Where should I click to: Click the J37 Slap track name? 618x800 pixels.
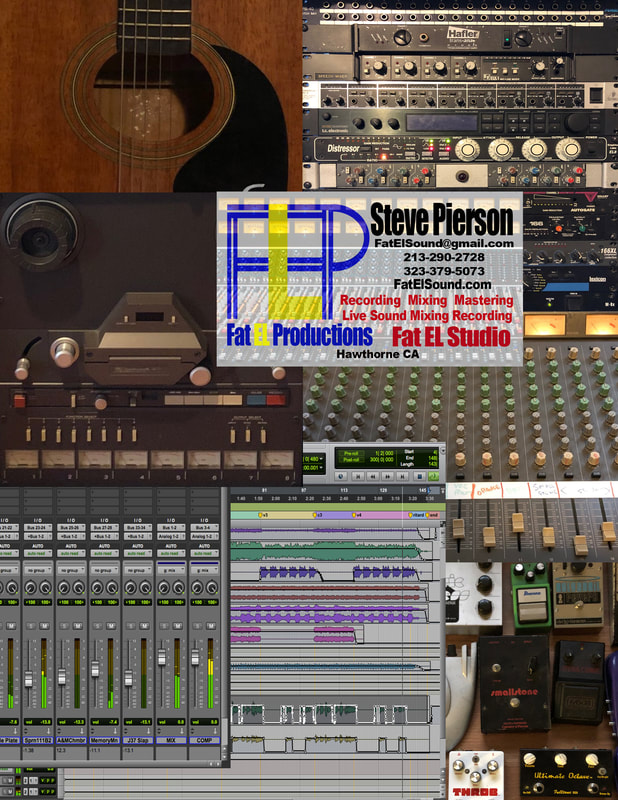(x=137, y=740)
